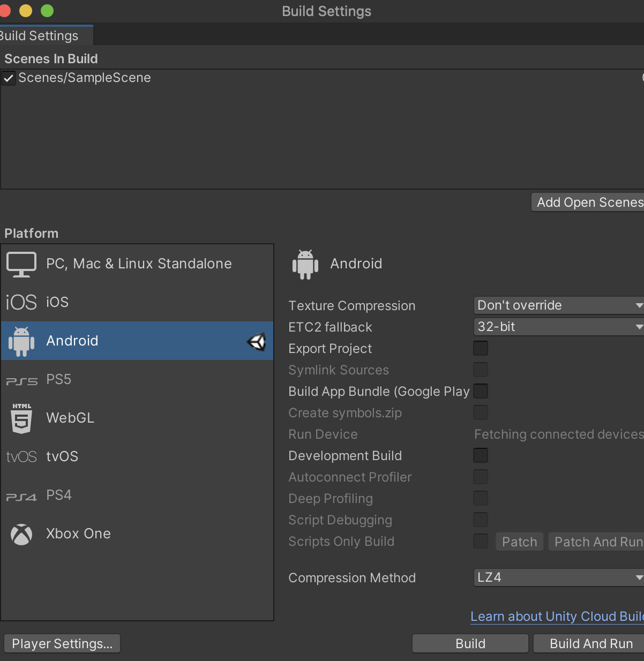Open Learn about Unity Cloud Build link
This screenshot has height=661, width=644.
click(x=557, y=617)
